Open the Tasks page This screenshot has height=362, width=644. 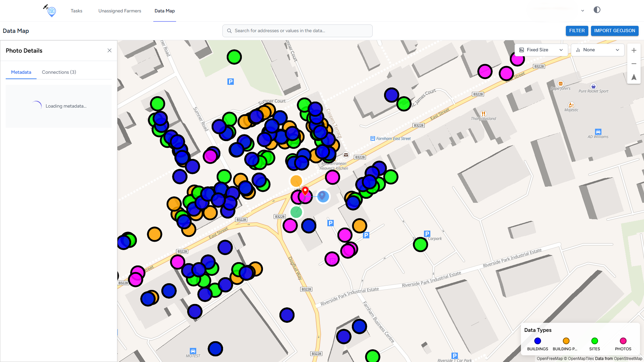pyautogui.click(x=76, y=11)
